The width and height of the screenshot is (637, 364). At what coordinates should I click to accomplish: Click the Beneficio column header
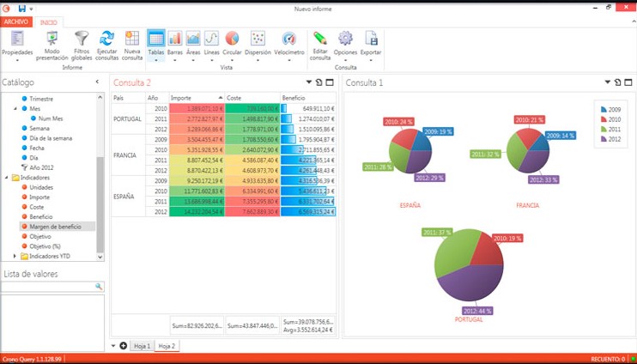pyautogui.click(x=308, y=98)
